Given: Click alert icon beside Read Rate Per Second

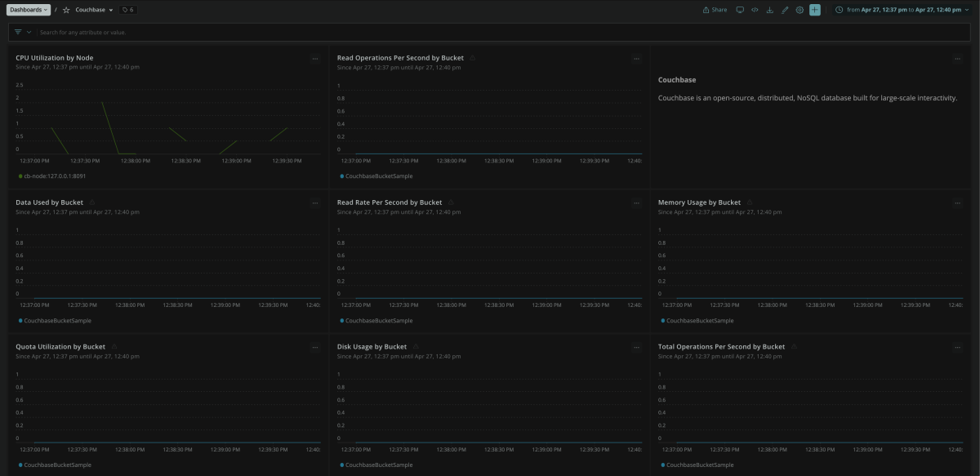Looking at the screenshot, I should point(451,202).
